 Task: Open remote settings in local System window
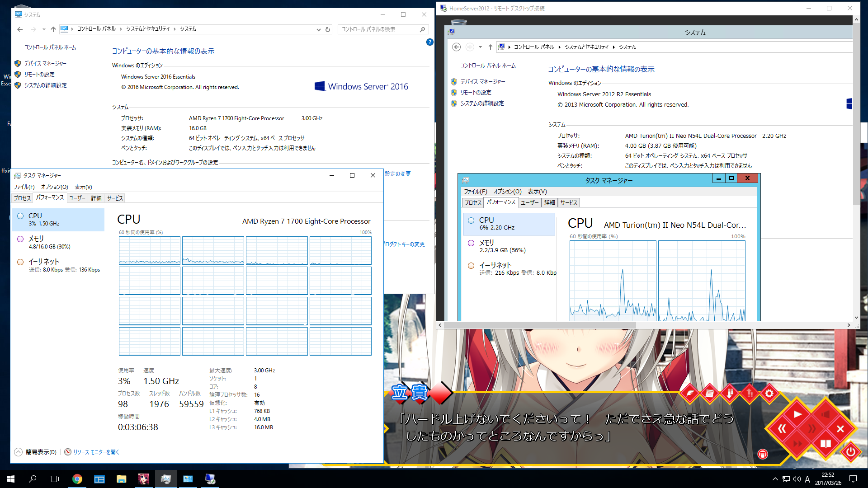(x=39, y=75)
